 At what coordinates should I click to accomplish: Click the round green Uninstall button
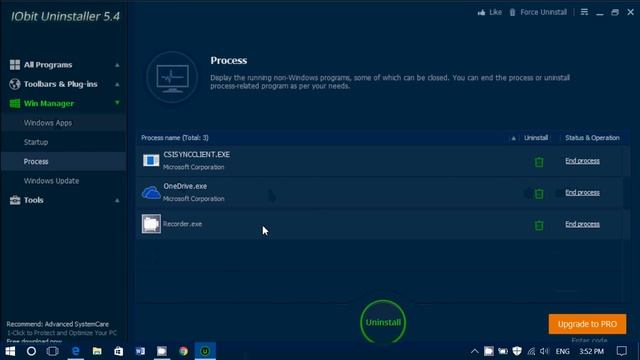click(x=383, y=322)
